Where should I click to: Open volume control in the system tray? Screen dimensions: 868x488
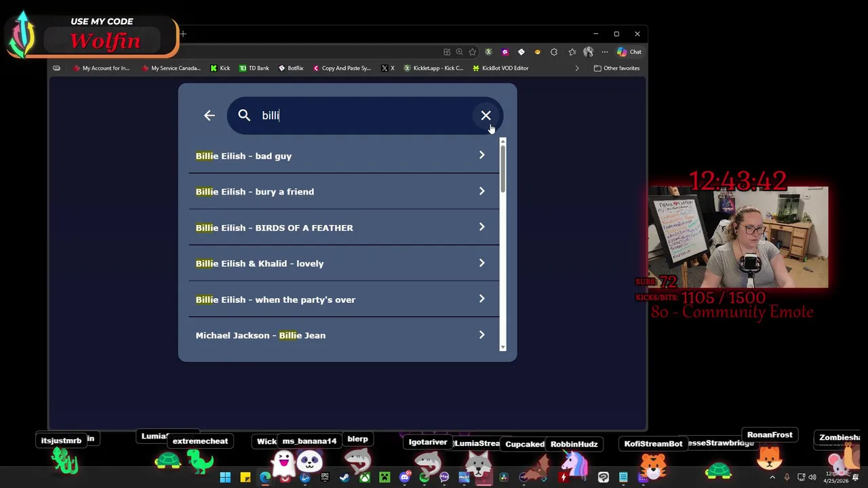click(812, 477)
